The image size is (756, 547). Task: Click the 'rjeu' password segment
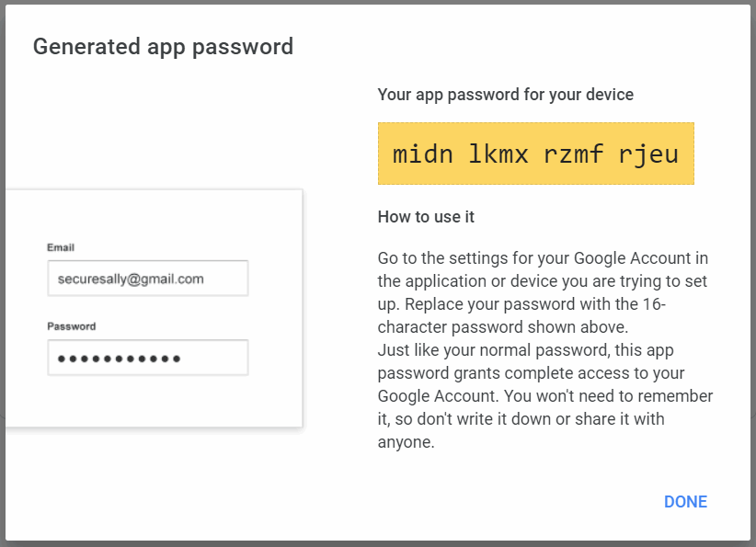pyautogui.click(x=648, y=155)
